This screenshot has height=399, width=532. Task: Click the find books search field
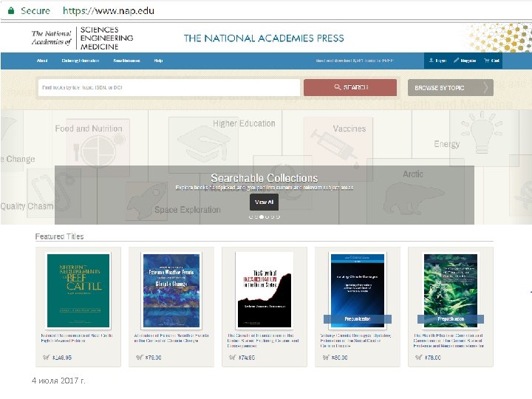169,87
